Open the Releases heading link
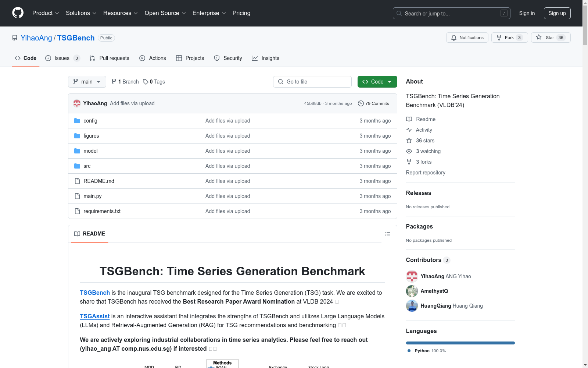 pyautogui.click(x=419, y=193)
